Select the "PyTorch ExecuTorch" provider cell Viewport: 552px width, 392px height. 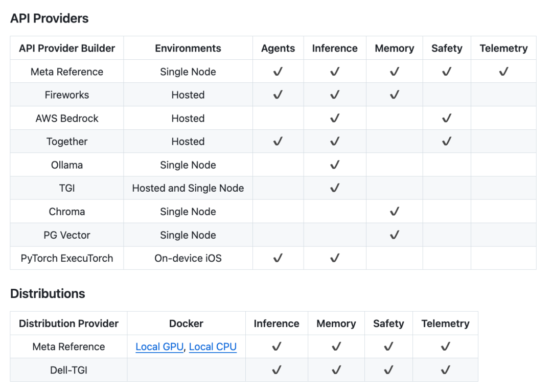(67, 258)
